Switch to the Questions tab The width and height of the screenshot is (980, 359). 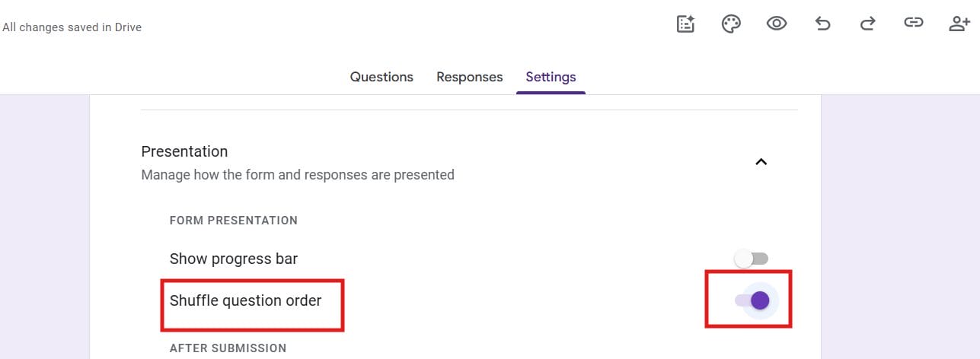click(x=381, y=77)
